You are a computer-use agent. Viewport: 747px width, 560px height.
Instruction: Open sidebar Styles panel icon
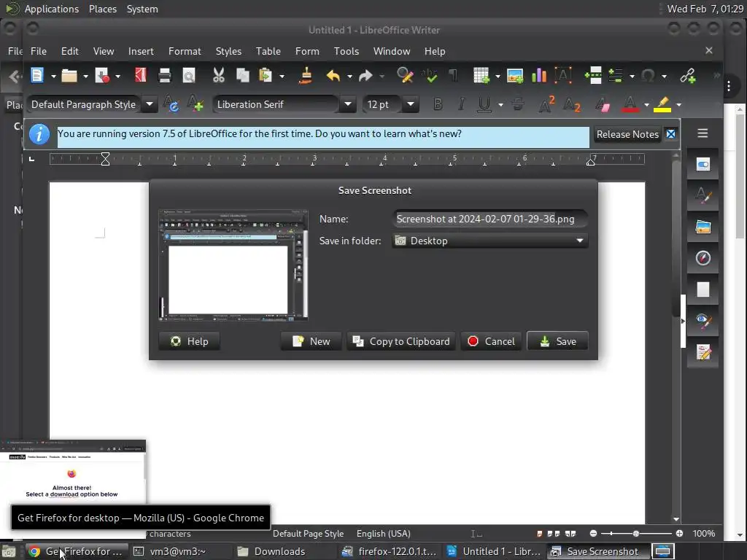[x=703, y=195]
